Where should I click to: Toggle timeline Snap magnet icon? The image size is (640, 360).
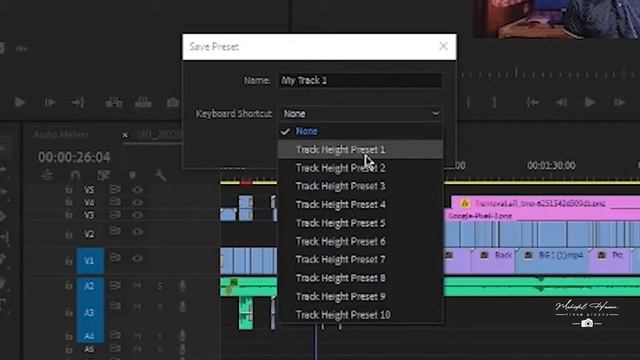click(x=76, y=176)
